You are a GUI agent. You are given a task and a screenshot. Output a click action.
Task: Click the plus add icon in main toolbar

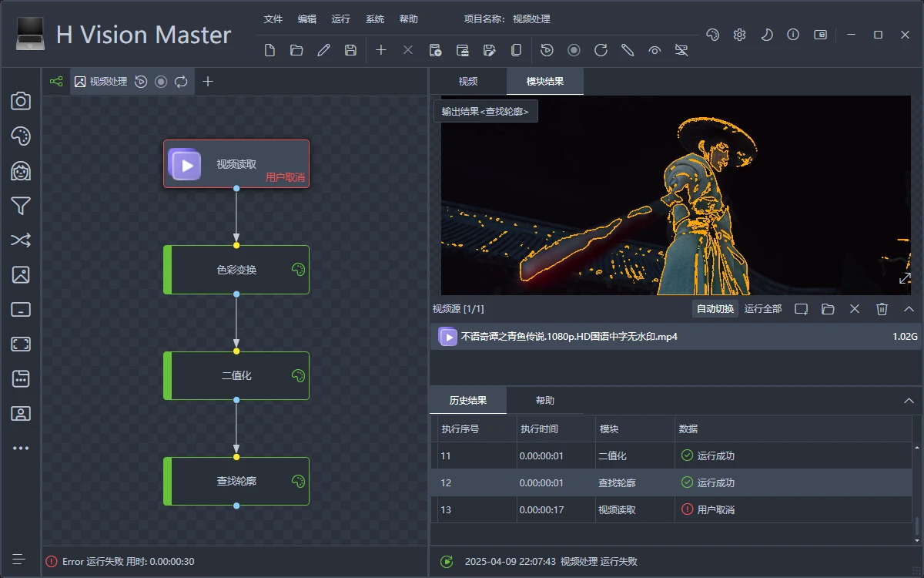point(381,50)
